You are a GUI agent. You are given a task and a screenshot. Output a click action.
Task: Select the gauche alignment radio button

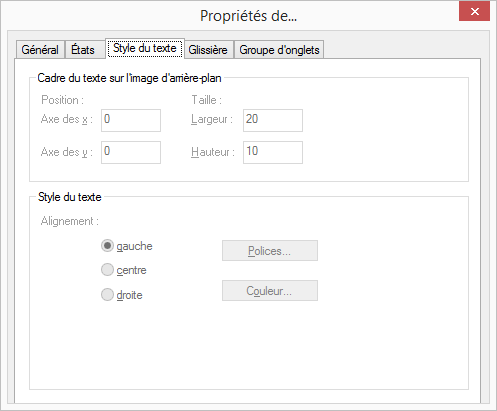pyautogui.click(x=107, y=246)
